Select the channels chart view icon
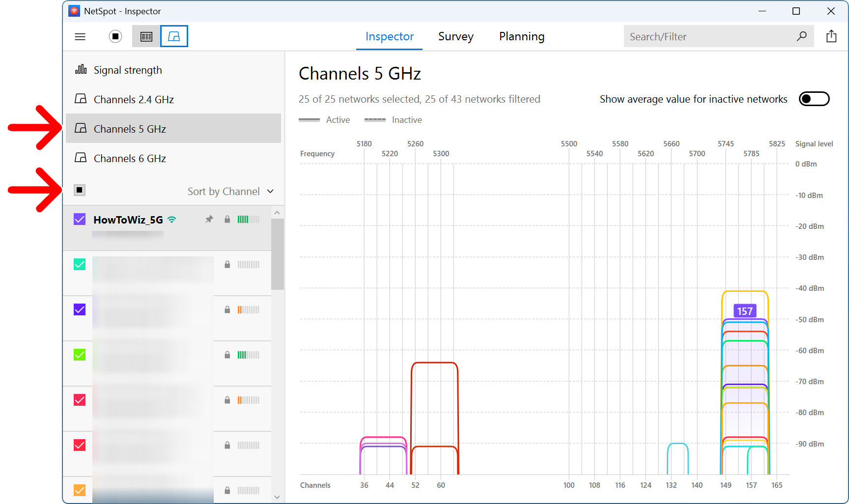Image resolution: width=849 pixels, height=504 pixels. [174, 36]
